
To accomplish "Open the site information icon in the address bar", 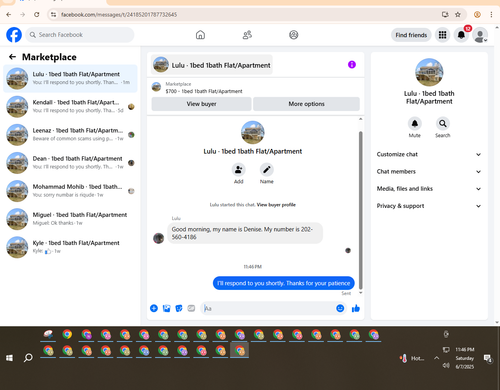I will coord(53,14).
